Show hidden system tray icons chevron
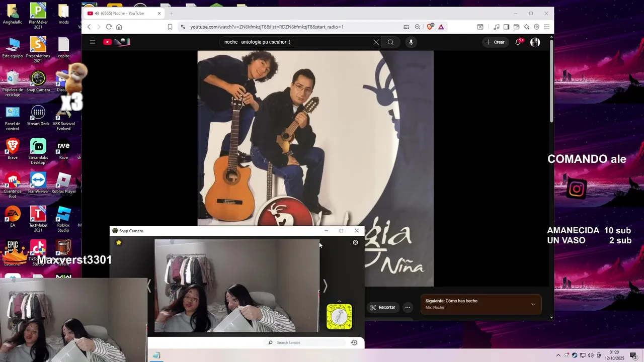Image resolution: width=644 pixels, height=362 pixels. 558,355
